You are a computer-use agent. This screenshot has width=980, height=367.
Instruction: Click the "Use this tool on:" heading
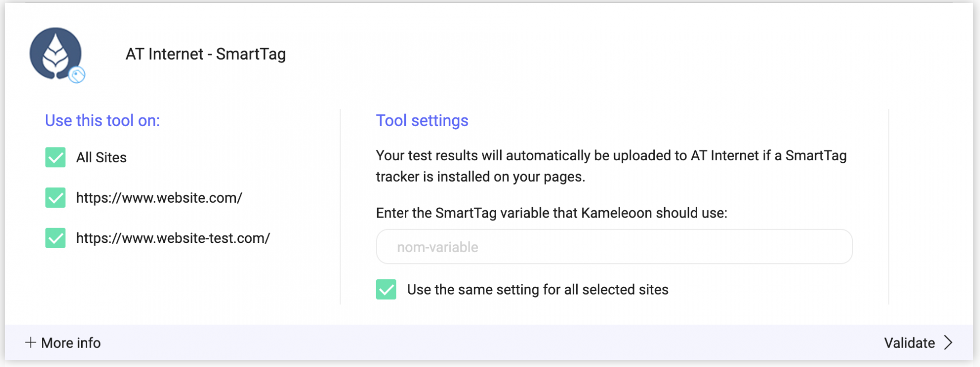pyautogui.click(x=103, y=120)
